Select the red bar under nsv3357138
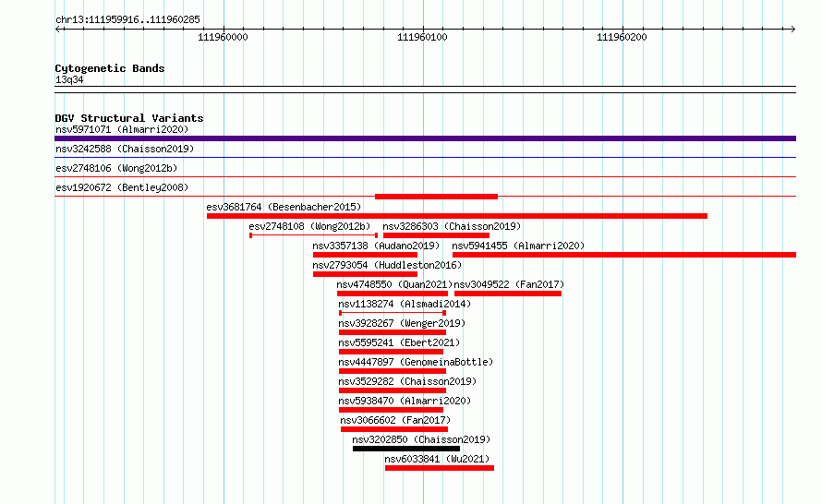 [x=365, y=255]
